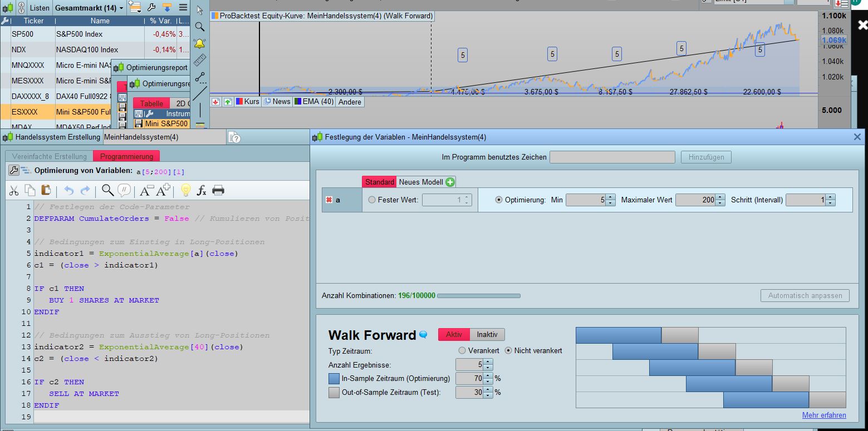
Task: Select the magnifier zoom tool in the chart toolbar
Action: tap(200, 27)
